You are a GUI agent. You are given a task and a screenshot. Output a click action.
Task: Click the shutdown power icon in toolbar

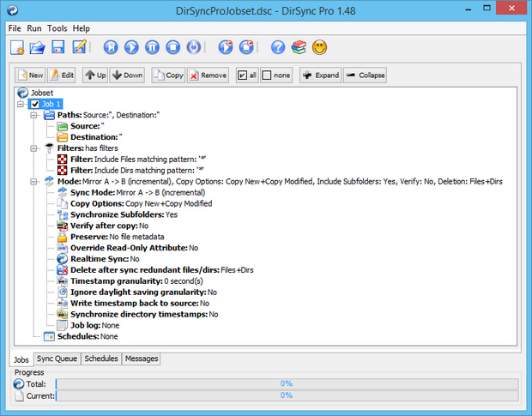point(194,47)
